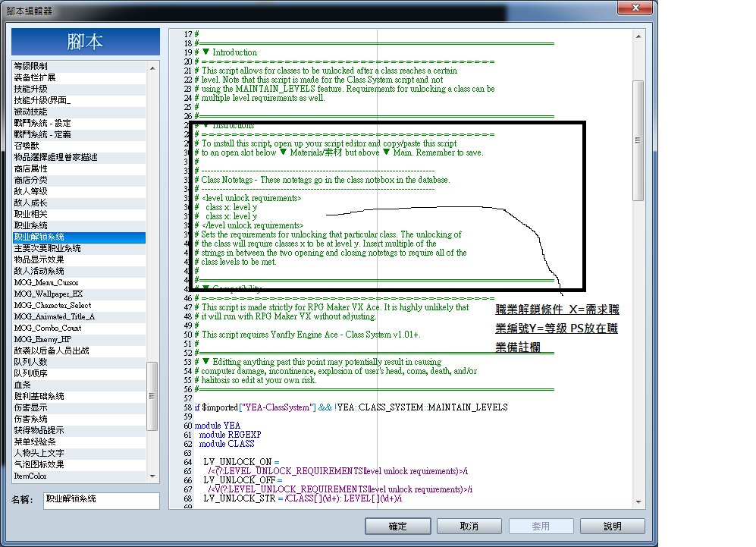Select the 商店屬性 script
756x547 pixels.
(x=79, y=169)
